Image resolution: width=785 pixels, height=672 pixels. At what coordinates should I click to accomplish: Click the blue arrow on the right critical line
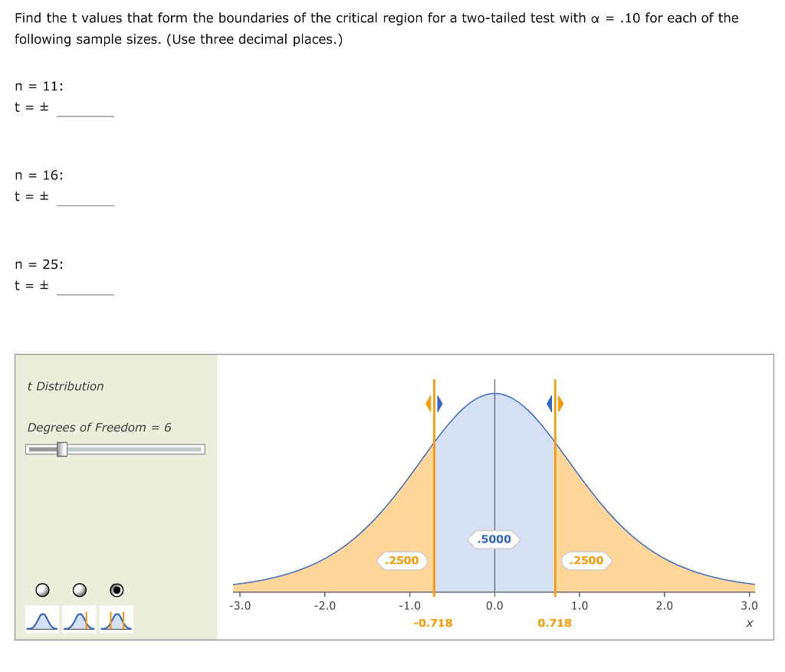coord(550,402)
